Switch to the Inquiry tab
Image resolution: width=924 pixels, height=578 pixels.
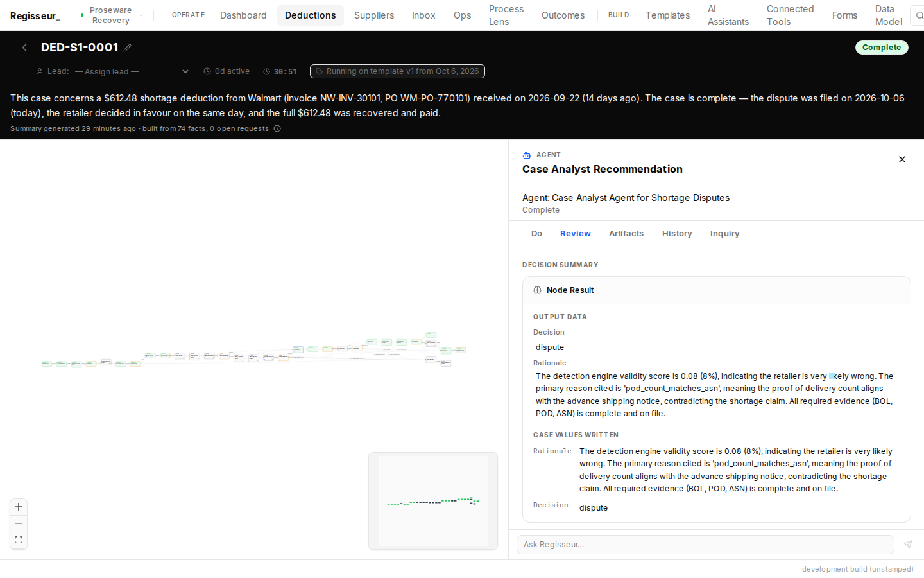point(725,234)
